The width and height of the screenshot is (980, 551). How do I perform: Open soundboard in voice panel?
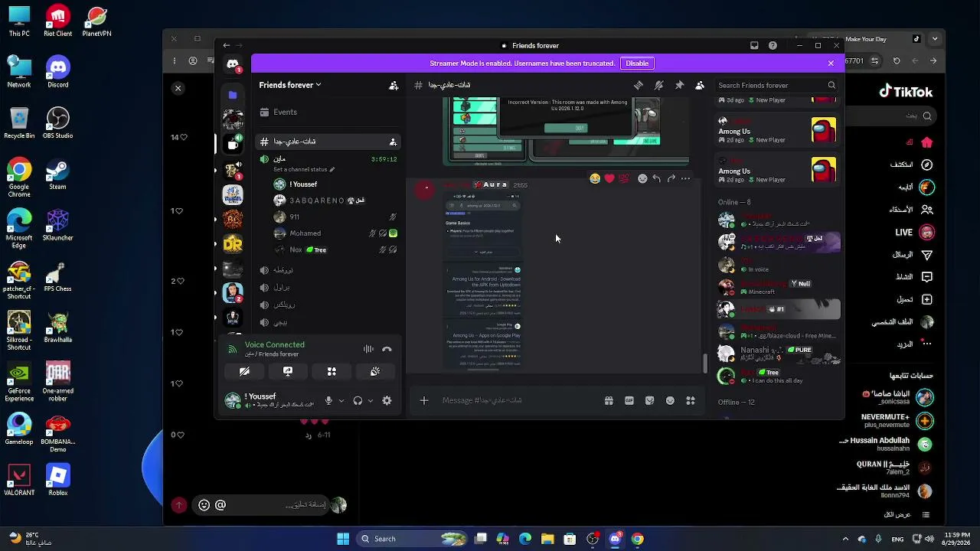[375, 371]
